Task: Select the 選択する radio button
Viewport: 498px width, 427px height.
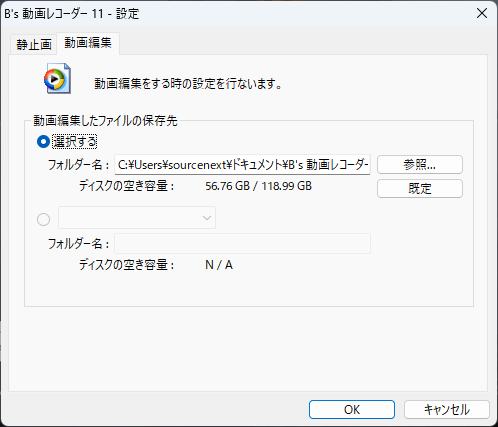Action: [43, 142]
